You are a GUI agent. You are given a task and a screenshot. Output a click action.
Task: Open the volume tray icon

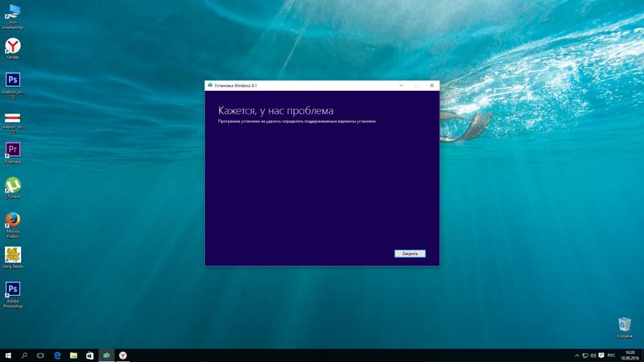pyautogui.click(x=592, y=356)
